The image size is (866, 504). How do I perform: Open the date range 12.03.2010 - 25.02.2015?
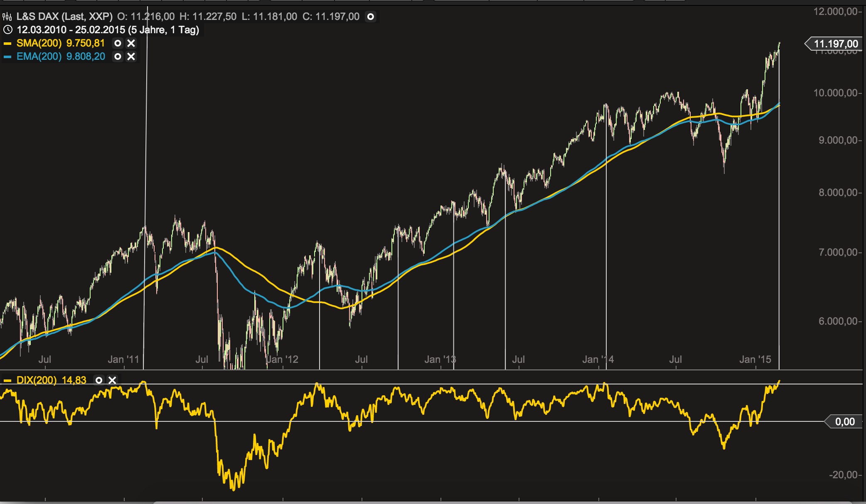71,30
